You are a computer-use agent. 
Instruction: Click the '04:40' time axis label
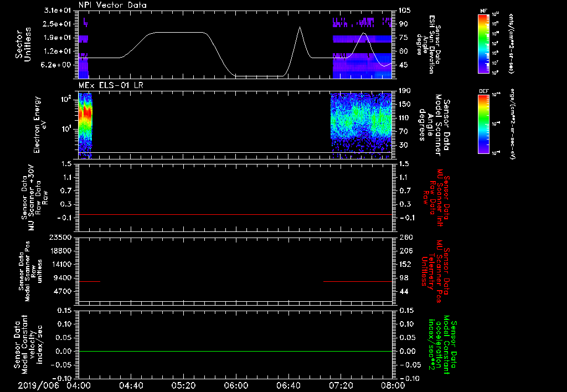(x=131, y=385)
